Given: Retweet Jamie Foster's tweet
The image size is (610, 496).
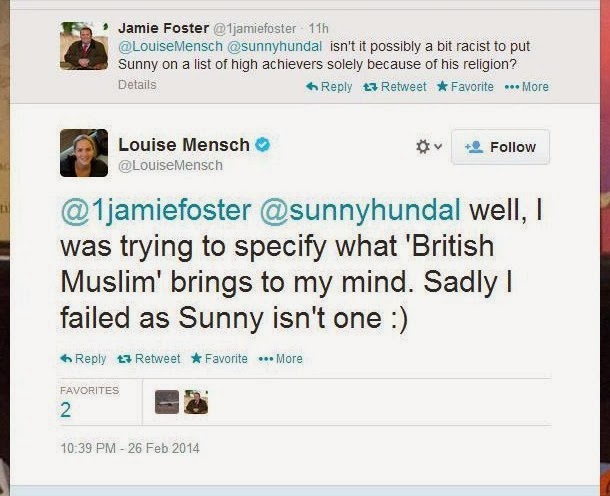Looking at the screenshot, I should tap(395, 87).
